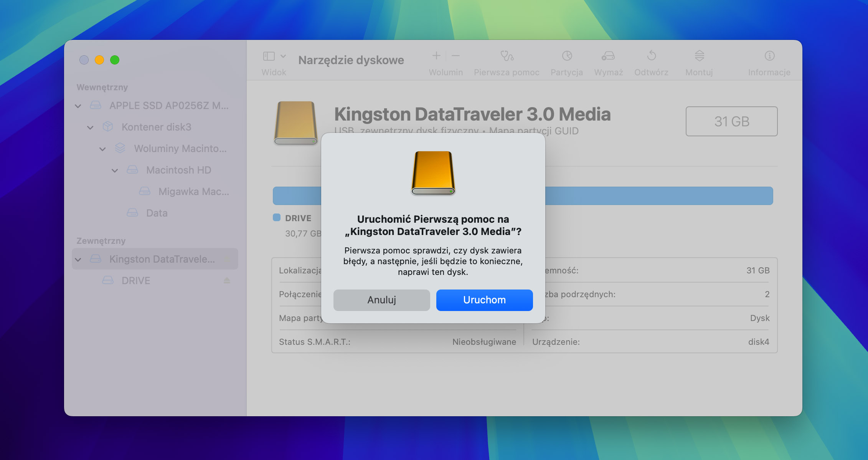Click the Status S.M.A.R.T. label

315,342
